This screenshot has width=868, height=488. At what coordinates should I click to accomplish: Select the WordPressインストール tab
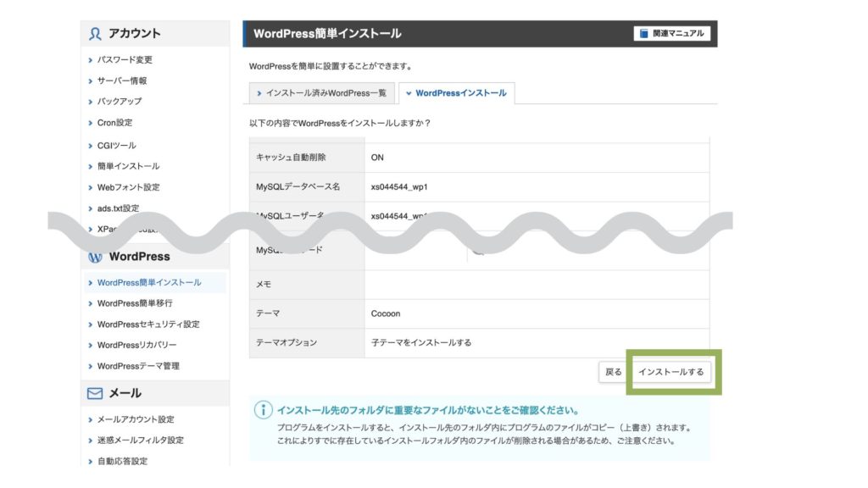click(x=456, y=93)
